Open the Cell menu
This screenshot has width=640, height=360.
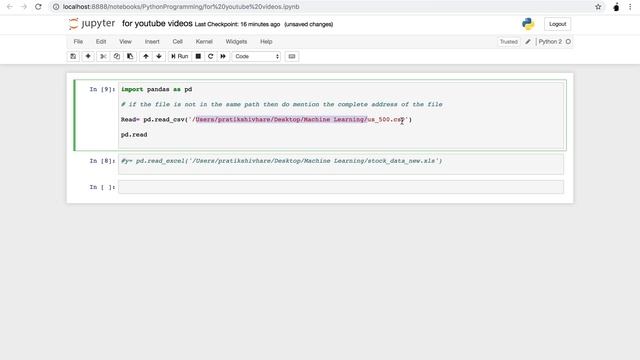[x=178, y=42]
